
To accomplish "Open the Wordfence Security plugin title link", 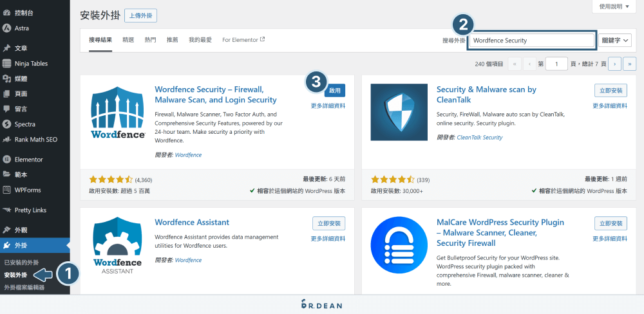I will tap(216, 95).
